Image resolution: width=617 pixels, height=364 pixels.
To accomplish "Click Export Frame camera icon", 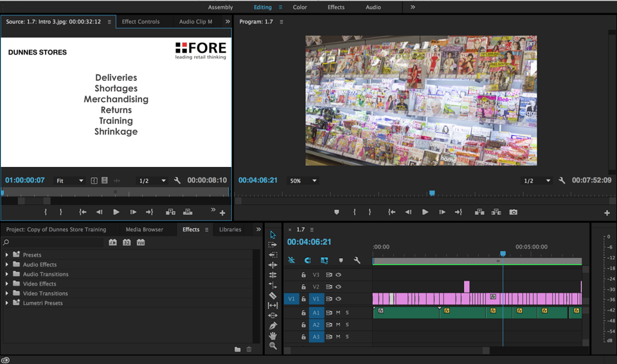I will pos(513,212).
